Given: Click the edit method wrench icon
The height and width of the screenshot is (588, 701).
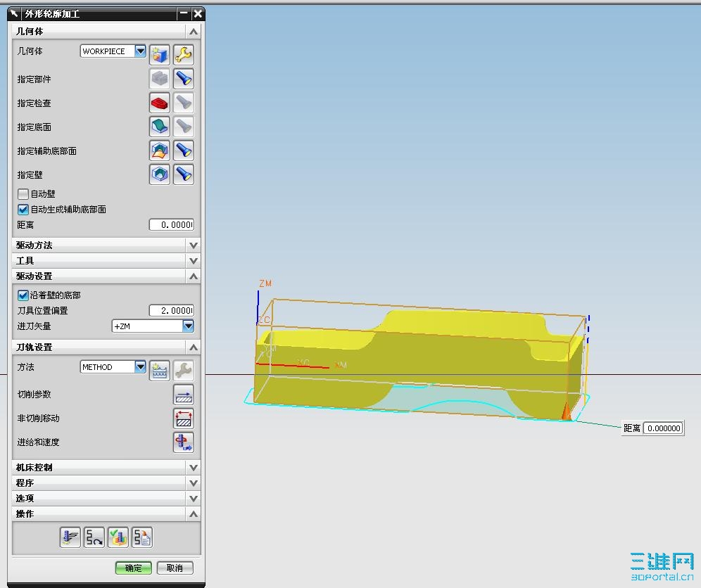Looking at the screenshot, I should [183, 371].
